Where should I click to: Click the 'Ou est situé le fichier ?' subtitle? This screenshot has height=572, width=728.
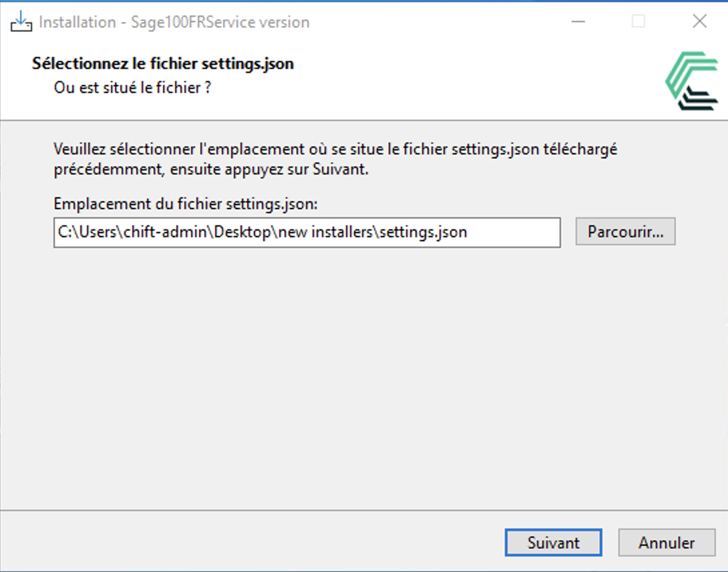[x=132, y=88]
